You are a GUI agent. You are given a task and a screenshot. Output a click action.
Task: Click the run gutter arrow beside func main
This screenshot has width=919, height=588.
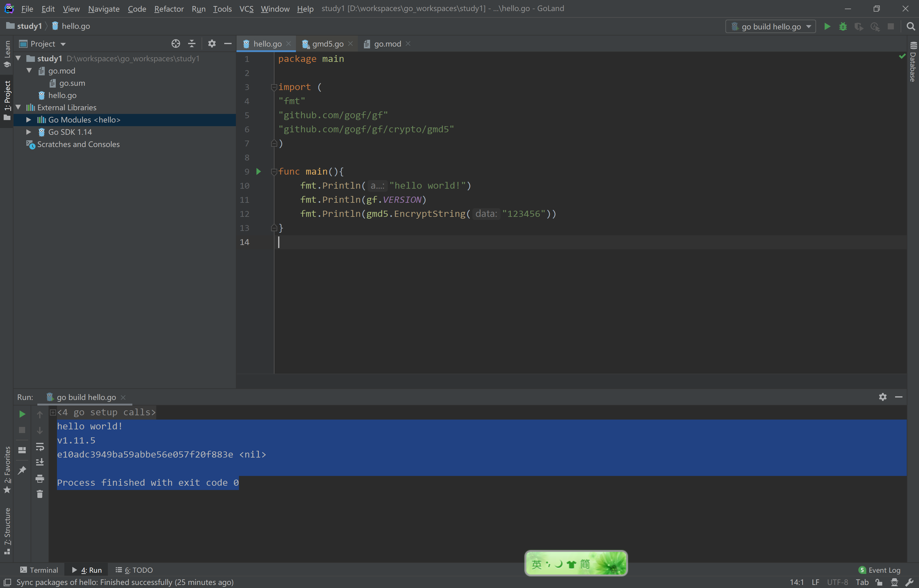pyautogui.click(x=259, y=171)
